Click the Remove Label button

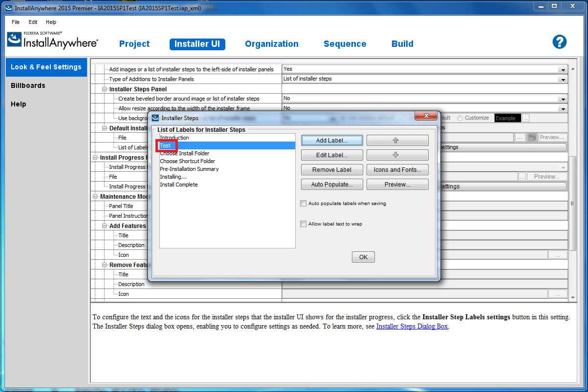tap(332, 170)
